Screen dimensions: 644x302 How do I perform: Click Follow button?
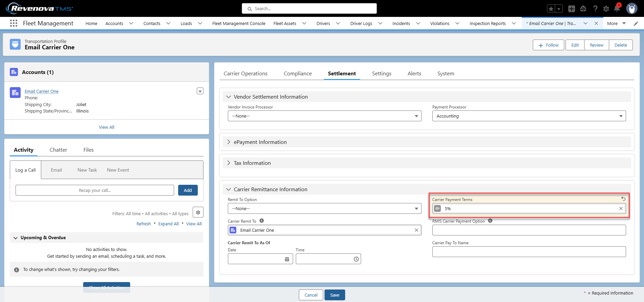pyautogui.click(x=548, y=45)
